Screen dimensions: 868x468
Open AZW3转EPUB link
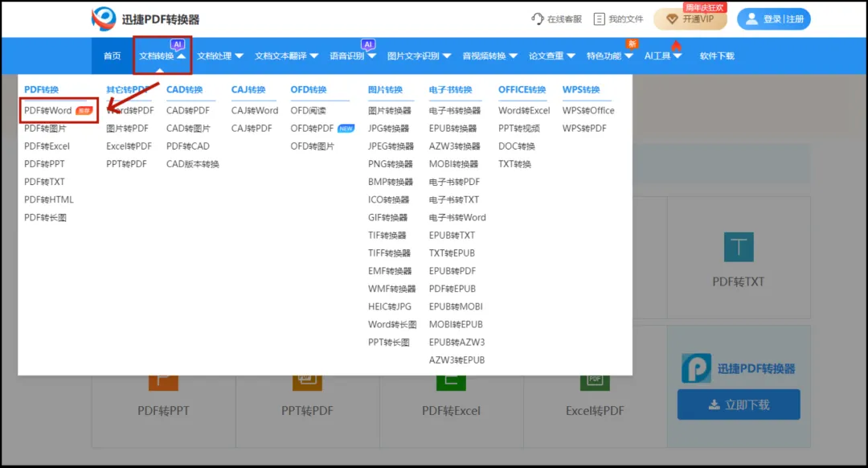click(x=457, y=360)
